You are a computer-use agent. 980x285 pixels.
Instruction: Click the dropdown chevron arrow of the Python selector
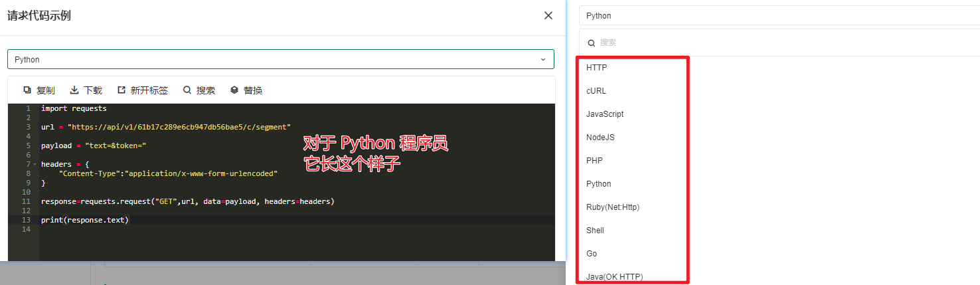tap(542, 59)
